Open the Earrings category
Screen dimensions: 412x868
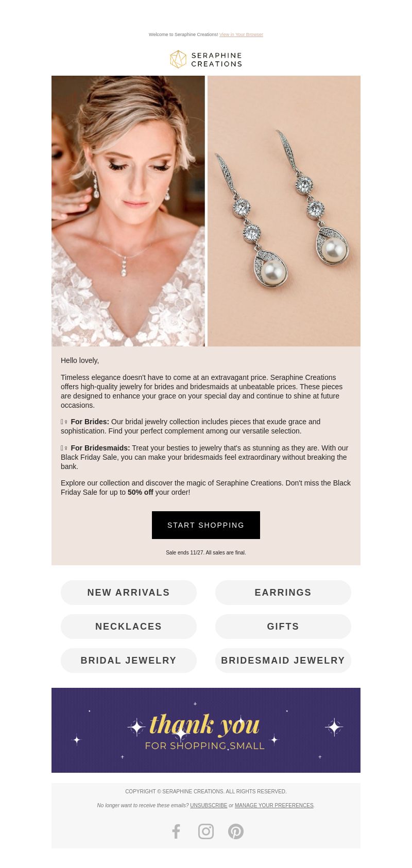pyautogui.click(x=283, y=593)
